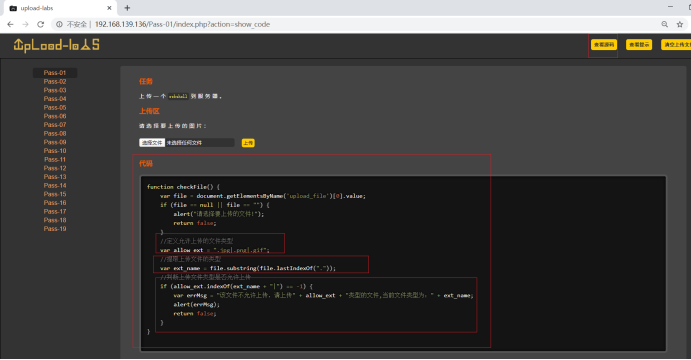Open Pass-04 in the sidebar

tap(55, 99)
